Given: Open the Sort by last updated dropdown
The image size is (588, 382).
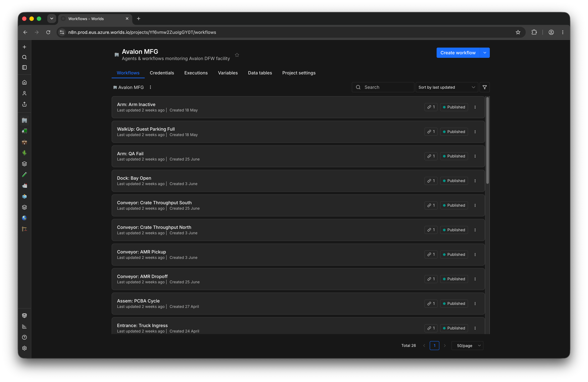Looking at the screenshot, I should pyautogui.click(x=447, y=87).
